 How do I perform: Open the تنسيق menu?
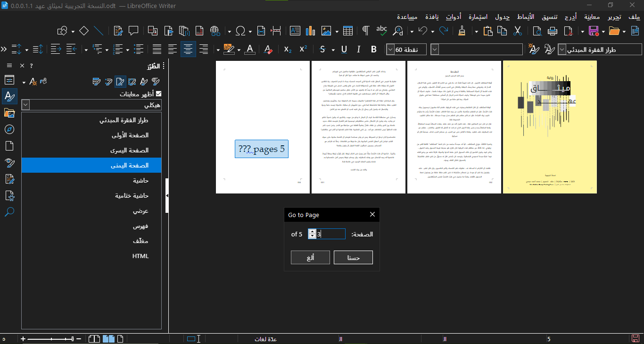click(x=549, y=17)
